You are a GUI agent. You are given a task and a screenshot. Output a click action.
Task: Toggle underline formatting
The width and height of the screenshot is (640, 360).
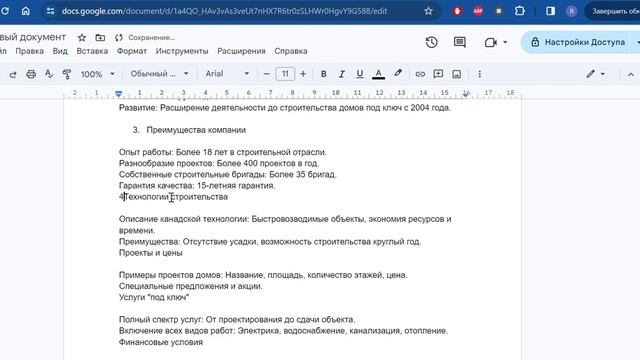pos(360,74)
